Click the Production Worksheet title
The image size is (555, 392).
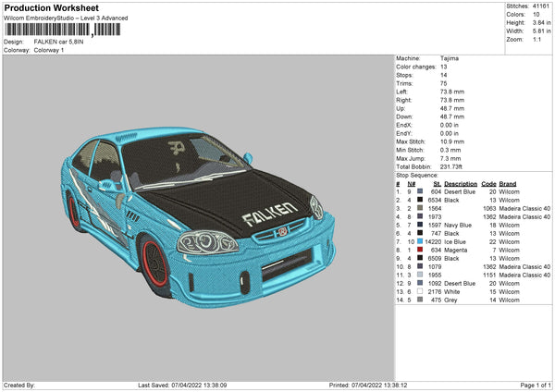tap(51, 7)
